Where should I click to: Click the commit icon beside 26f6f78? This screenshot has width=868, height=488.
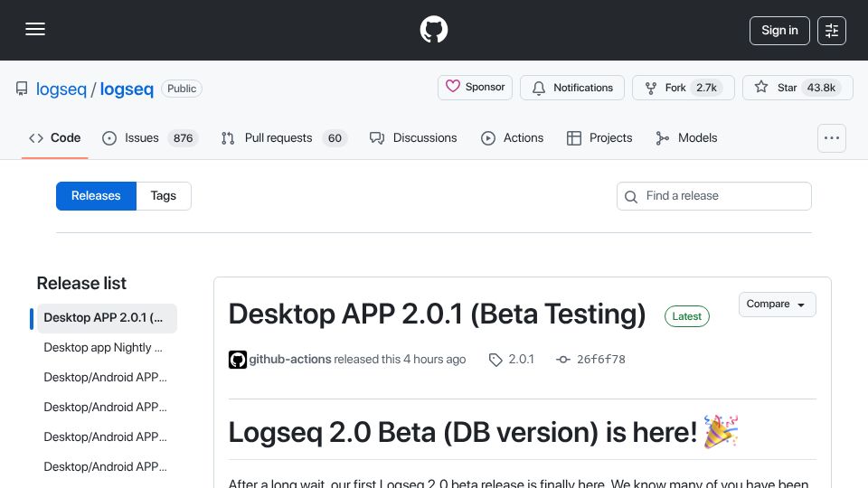click(x=563, y=360)
